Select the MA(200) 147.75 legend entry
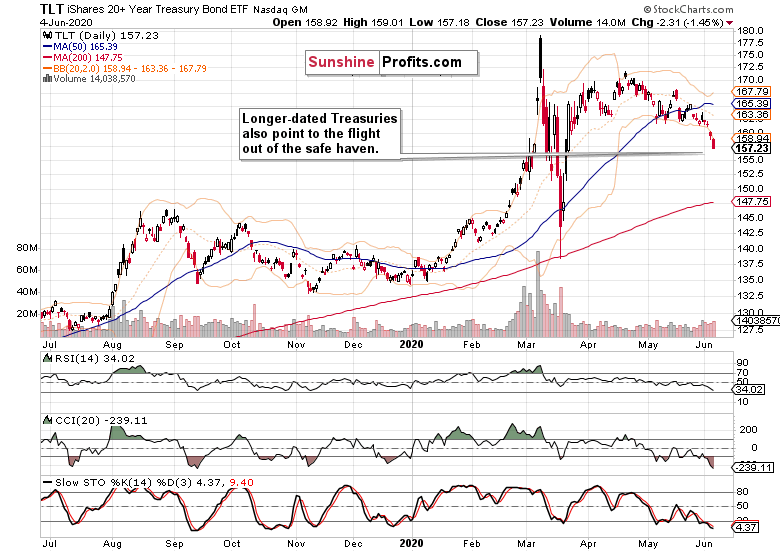 coord(83,57)
